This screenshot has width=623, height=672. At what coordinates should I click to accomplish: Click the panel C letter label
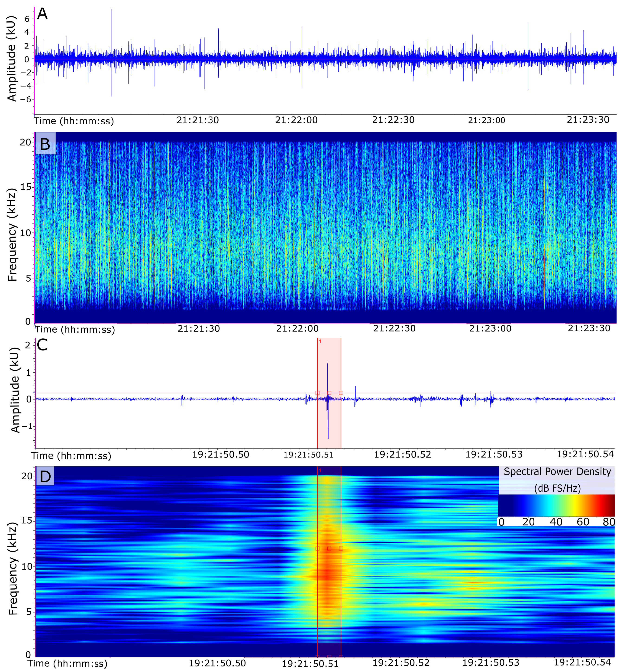[42, 345]
